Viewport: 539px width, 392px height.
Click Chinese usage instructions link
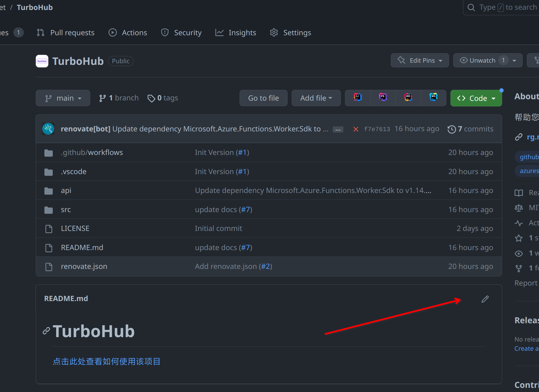click(107, 362)
